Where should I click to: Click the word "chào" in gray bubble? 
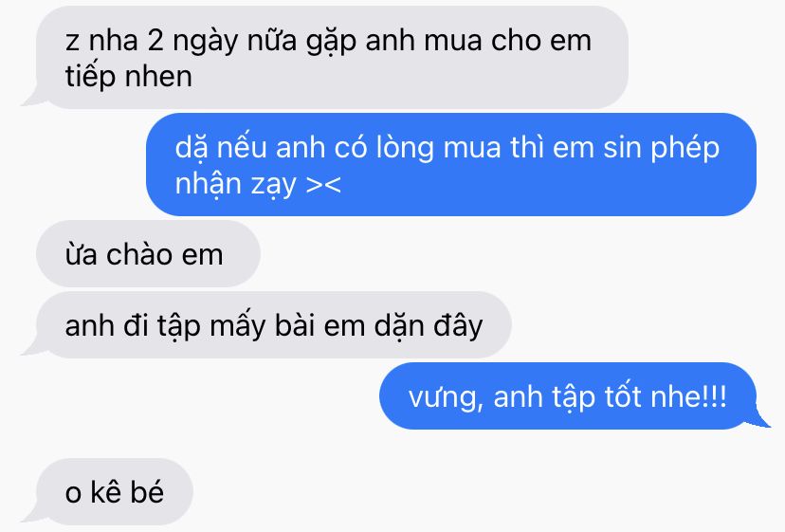click(x=139, y=254)
